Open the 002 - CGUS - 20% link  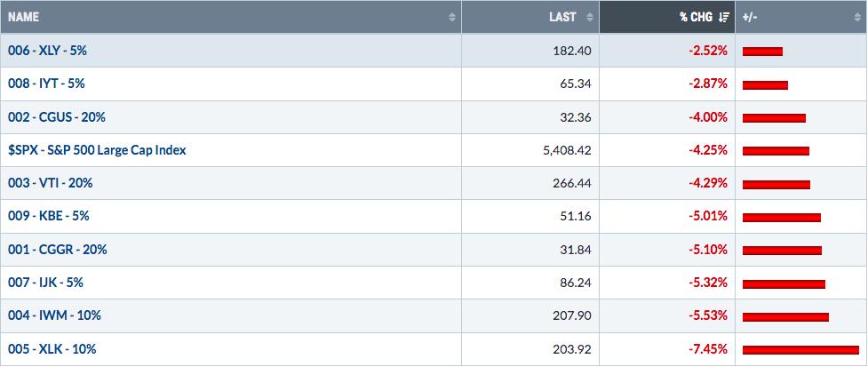[x=57, y=116]
